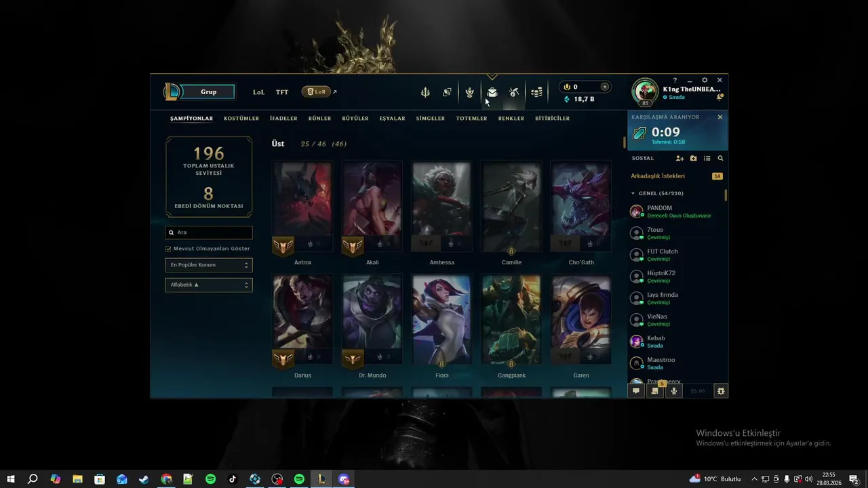Click the notification bell icon

(719, 97)
